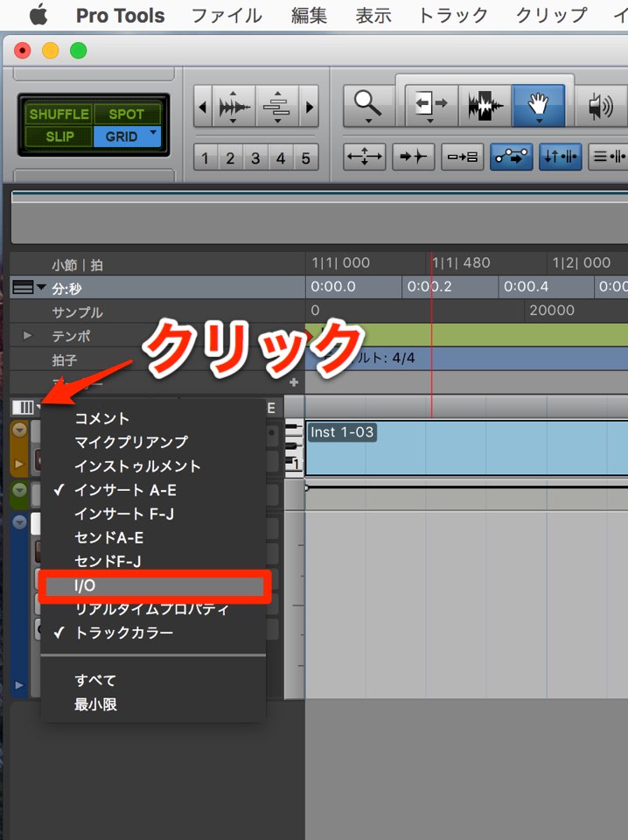The width and height of the screenshot is (628, 840).
Task: Select the サンプル ruler
Action: coord(78,311)
